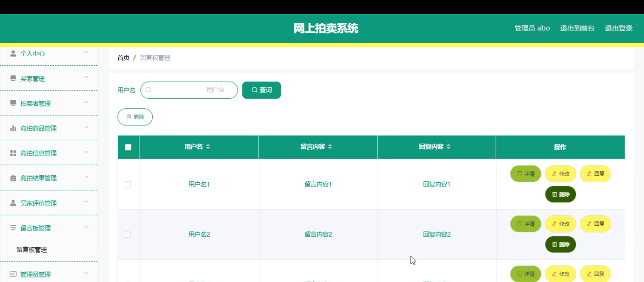Image resolution: width=644 pixels, height=282 pixels.
Task: Click 修改 button in the 用户名2 row
Action: (560, 224)
